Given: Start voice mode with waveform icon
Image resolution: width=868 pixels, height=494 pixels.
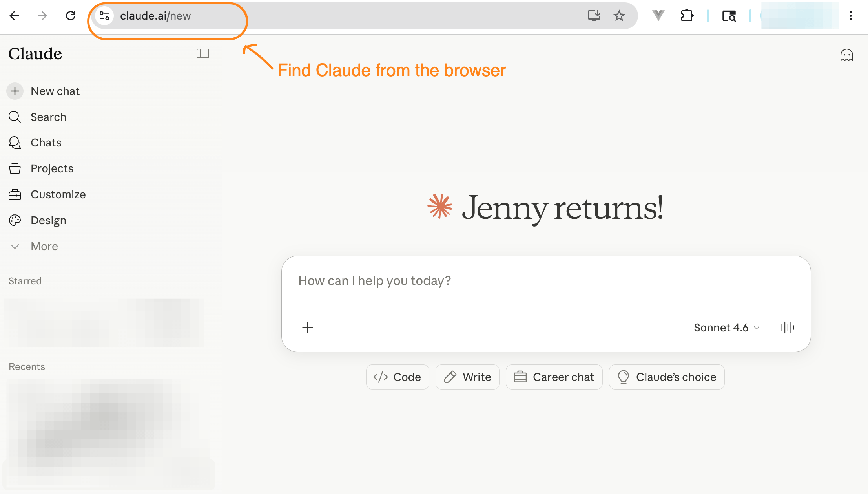Looking at the screenshot, I should 786,328.
